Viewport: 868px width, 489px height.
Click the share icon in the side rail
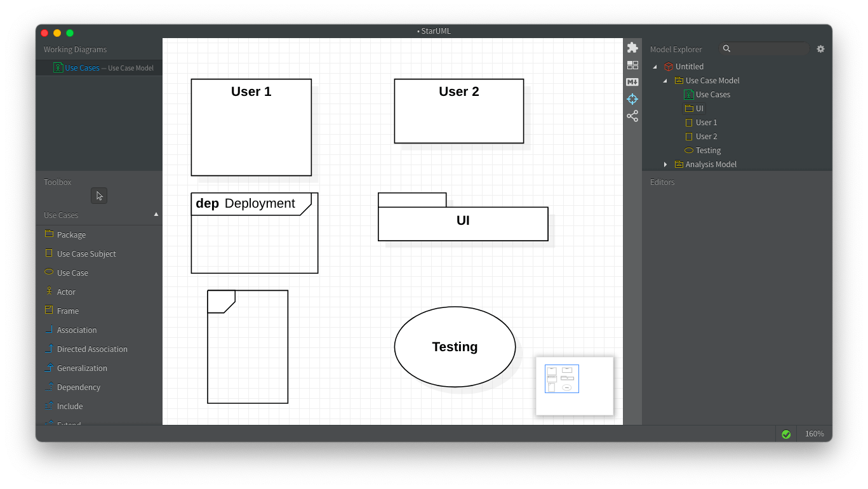tap(632, 116)
